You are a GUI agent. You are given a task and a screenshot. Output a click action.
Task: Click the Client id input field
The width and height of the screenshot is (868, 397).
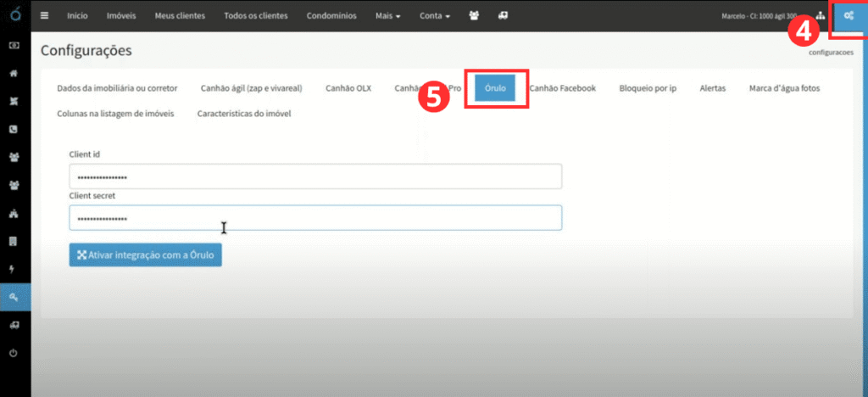tap(315, 176)
